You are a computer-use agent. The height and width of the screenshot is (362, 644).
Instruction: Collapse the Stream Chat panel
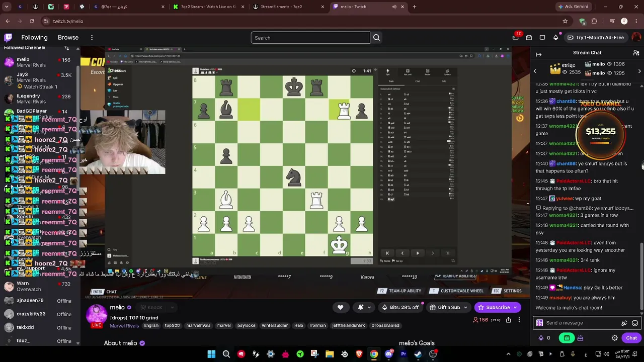click(538, 54)
